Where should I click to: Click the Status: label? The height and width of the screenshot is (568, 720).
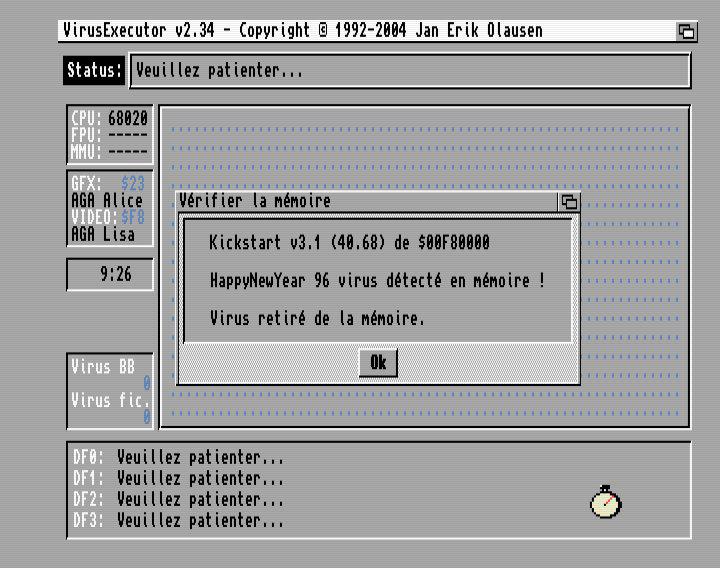coord(94,70)
